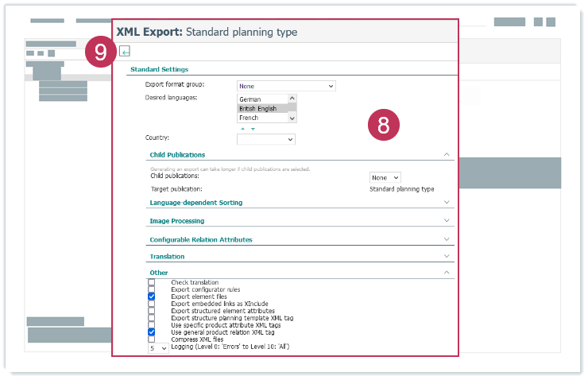Open the Country dropdown
The height and width of the screenshot is (380, 588).
pyautogui.click(x=266, y=139)
